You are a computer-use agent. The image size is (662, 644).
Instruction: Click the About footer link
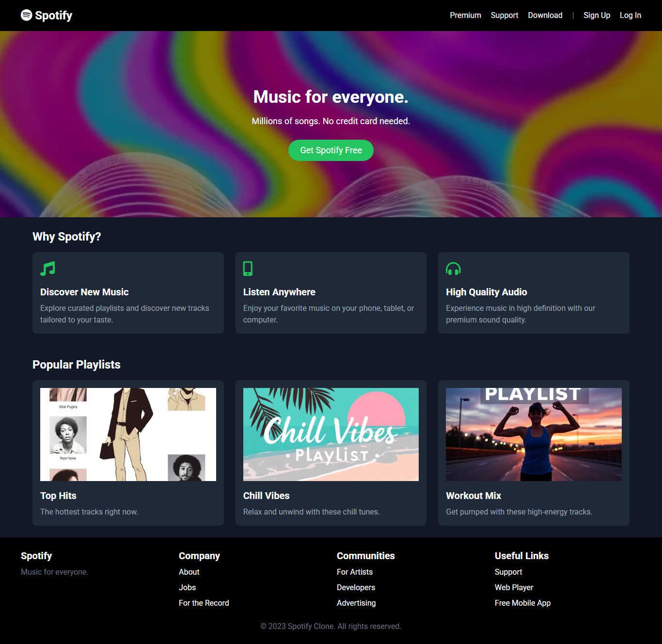[189, 572]
